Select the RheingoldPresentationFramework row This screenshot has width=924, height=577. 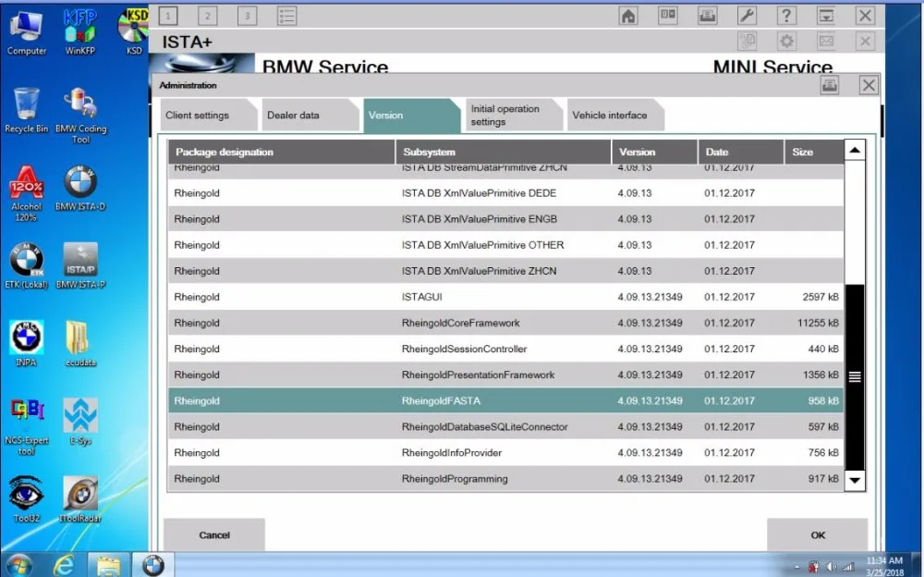(x=505, y=374)
